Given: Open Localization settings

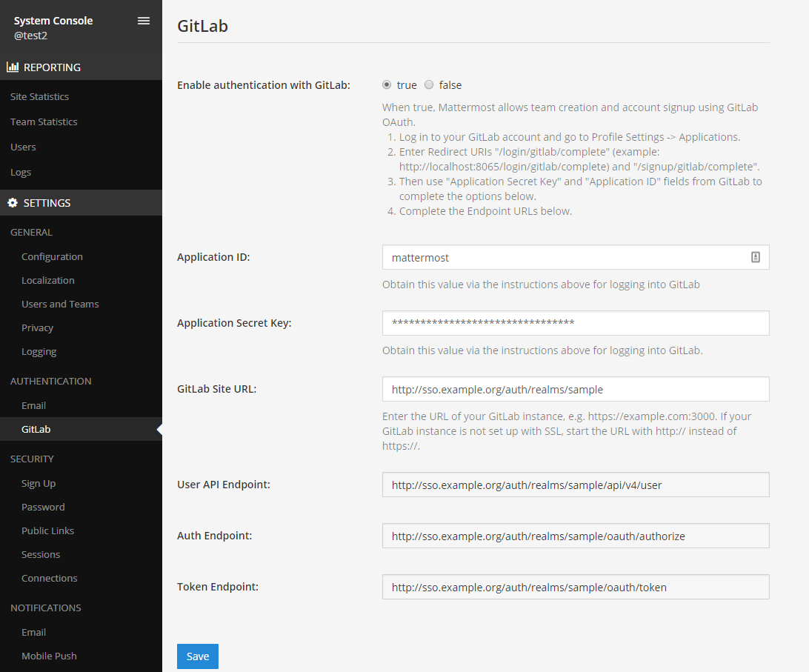Looking at the screenshot, I should [48, 280].
